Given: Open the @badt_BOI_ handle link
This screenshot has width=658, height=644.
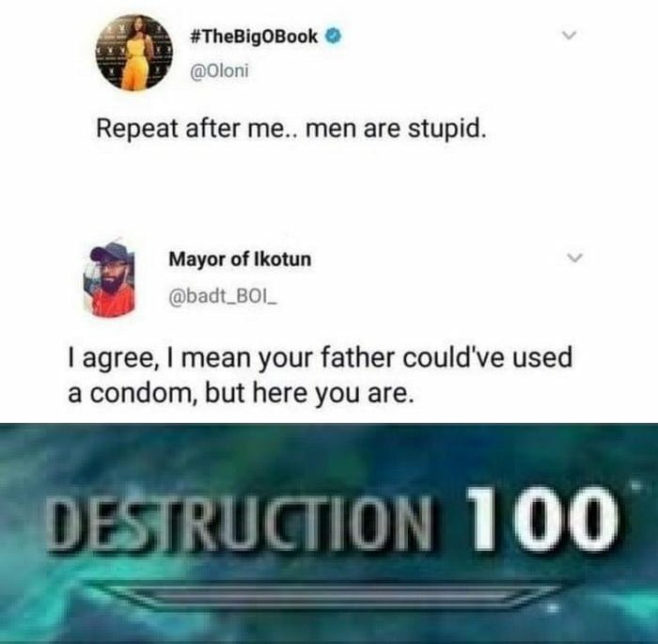Looking at the screenshot, I should [x=223, y=298].
